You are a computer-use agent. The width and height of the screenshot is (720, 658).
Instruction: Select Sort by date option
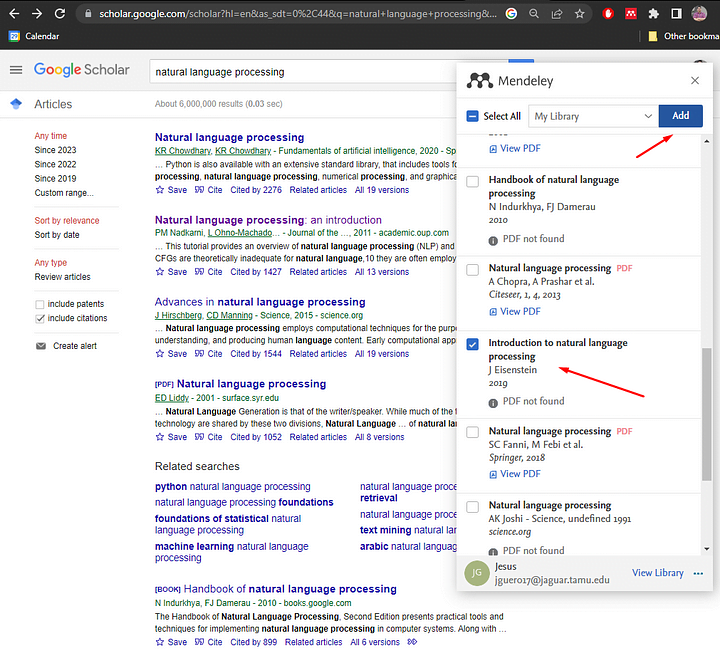(57, 235)
